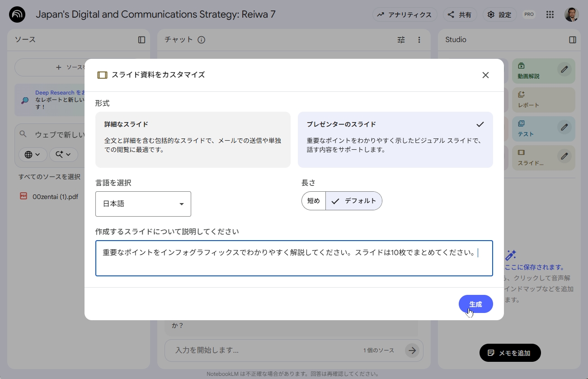The height and width of the screenshot is (379, 588).
Task: Open 設定 settings menu
Action: tap(500, 14)
